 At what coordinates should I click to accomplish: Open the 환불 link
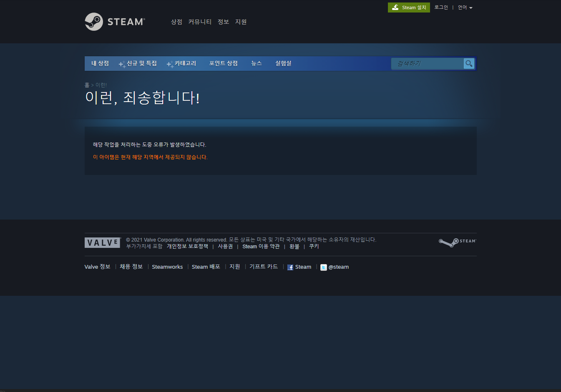tap(294, 246)
